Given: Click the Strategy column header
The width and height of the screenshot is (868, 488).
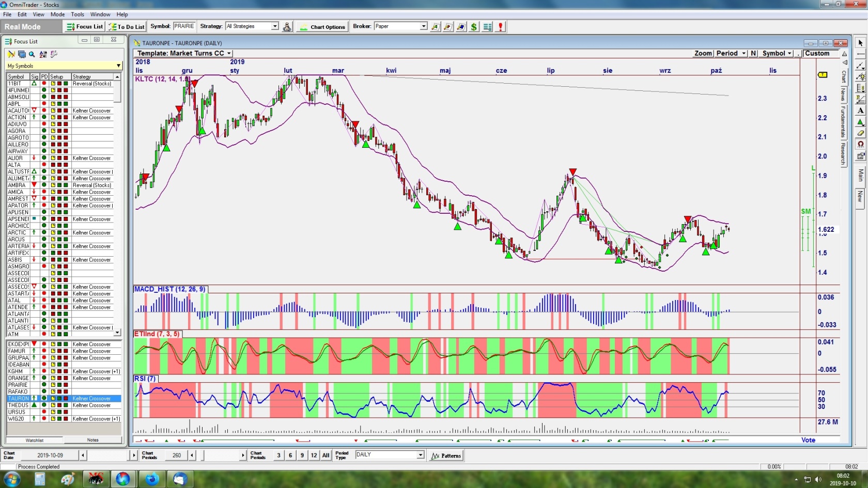Looking at the screenshot, I should (93, 76).
